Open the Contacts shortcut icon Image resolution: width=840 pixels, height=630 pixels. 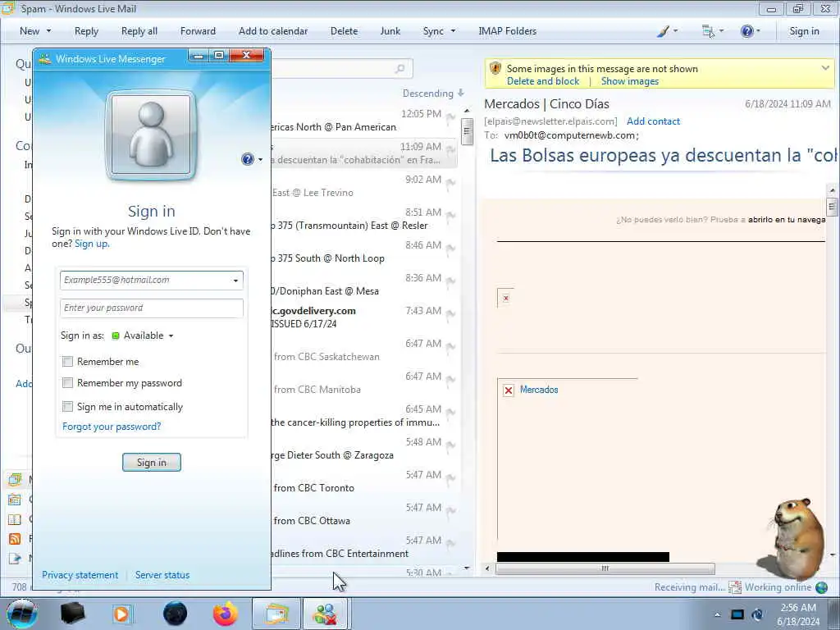click(x=15, y=519)
